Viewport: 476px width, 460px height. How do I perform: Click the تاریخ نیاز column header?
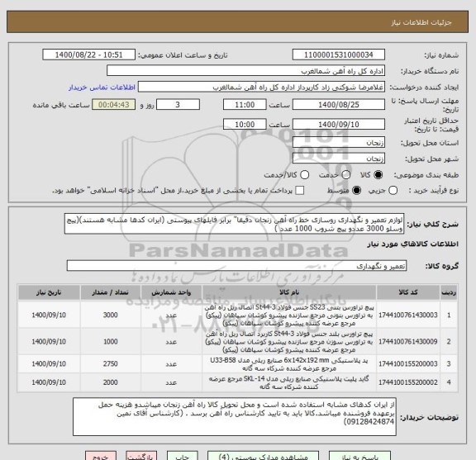coord(49,292)
